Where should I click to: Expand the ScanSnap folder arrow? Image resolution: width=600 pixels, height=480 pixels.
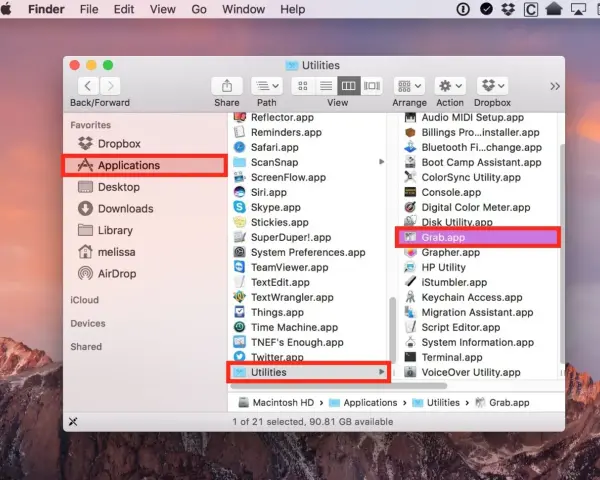(x=381, y=162)
